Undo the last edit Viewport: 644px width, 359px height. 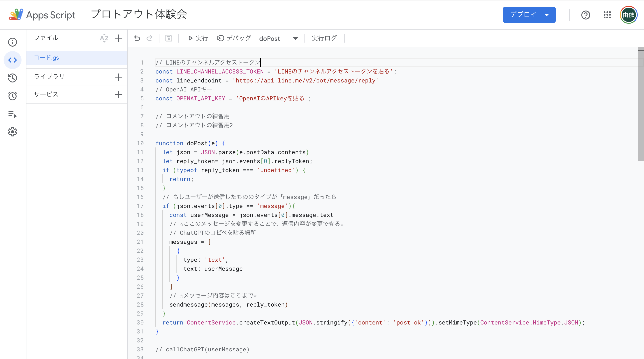click(137, 38)
